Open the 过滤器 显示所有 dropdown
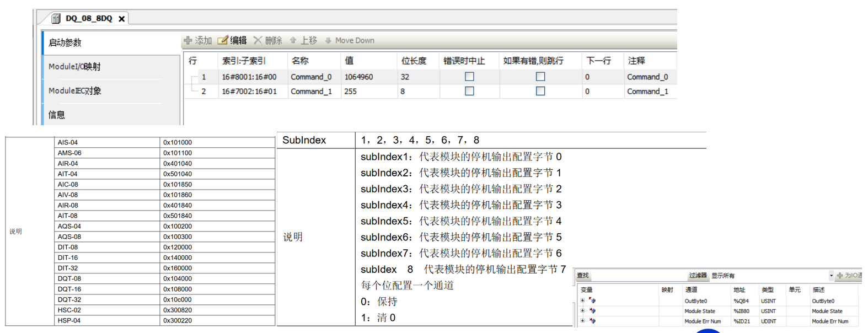Viewport: 868px width, 333px height. (x=831, y=276)
